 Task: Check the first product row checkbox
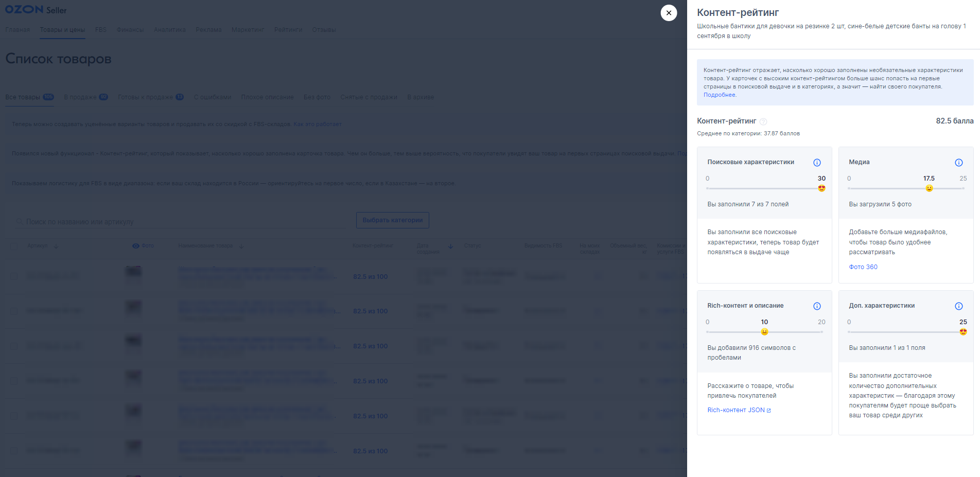click(x=14, y=276)
